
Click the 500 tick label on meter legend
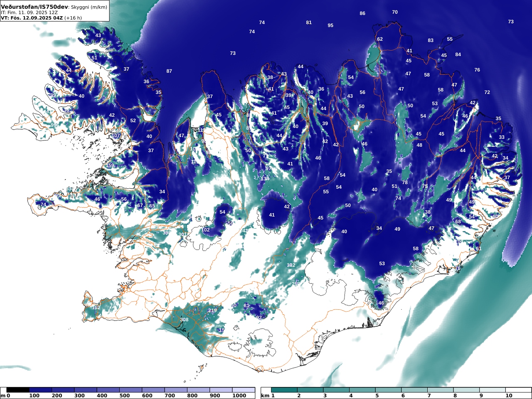pyautogui.click(x=125, y=396)
